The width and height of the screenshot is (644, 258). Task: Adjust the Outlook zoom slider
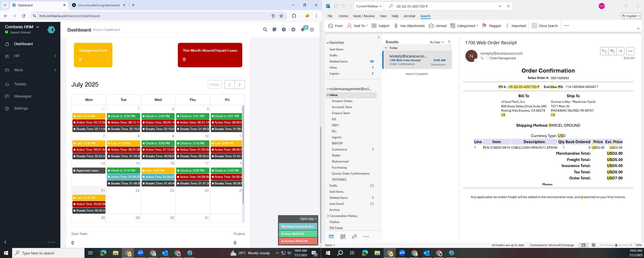616,245
